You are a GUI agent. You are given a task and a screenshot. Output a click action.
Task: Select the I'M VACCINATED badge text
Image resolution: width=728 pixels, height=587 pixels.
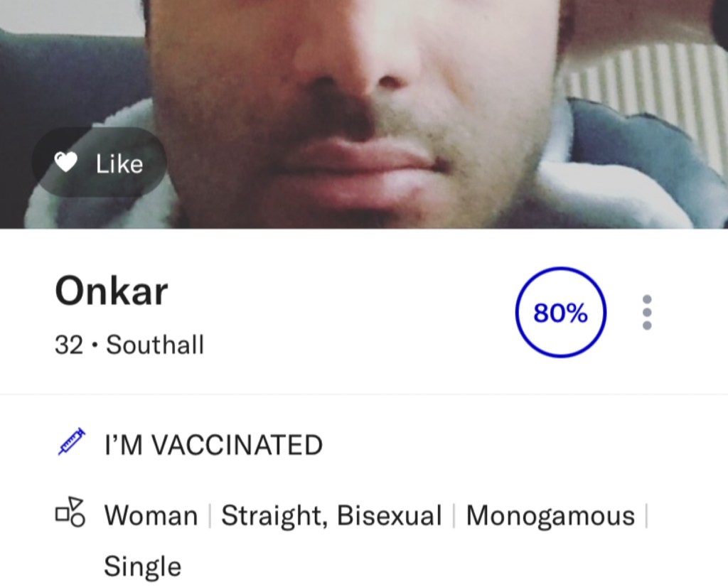pyautogui.click(x=213, y=446)
